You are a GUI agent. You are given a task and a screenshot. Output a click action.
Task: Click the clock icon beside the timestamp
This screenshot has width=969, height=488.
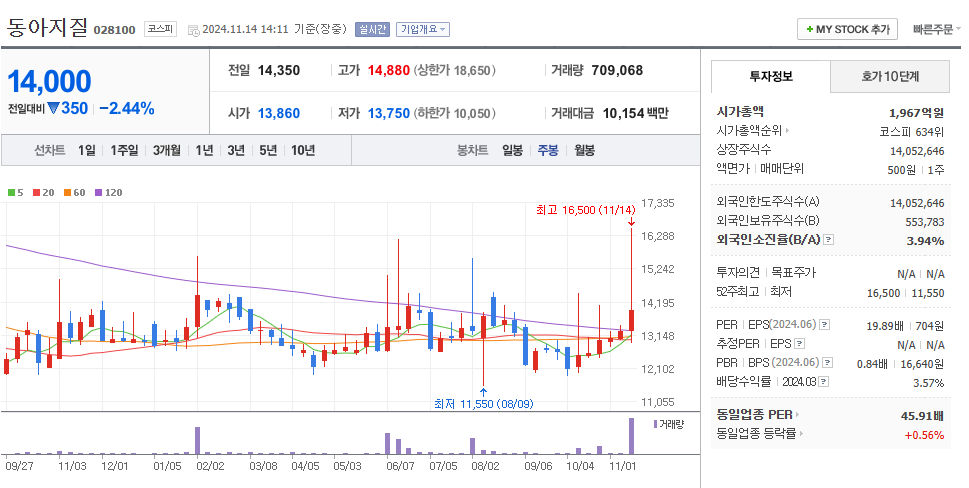(193, 30)
